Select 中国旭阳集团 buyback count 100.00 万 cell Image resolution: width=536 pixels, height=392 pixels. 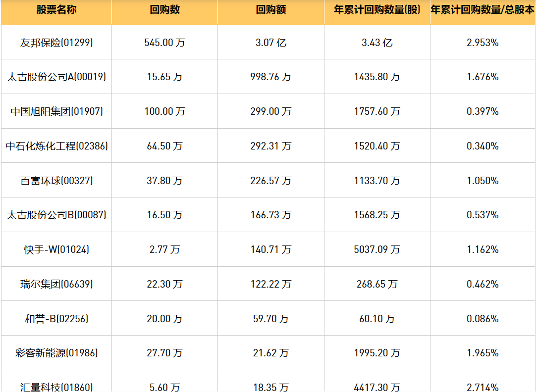pyautogui.click(x=164, y=111)
